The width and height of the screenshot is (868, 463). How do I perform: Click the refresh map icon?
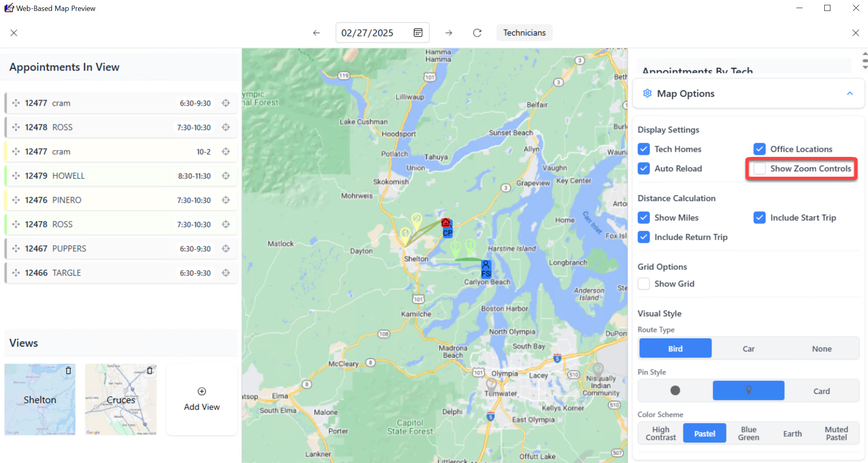tap(477, 33)
